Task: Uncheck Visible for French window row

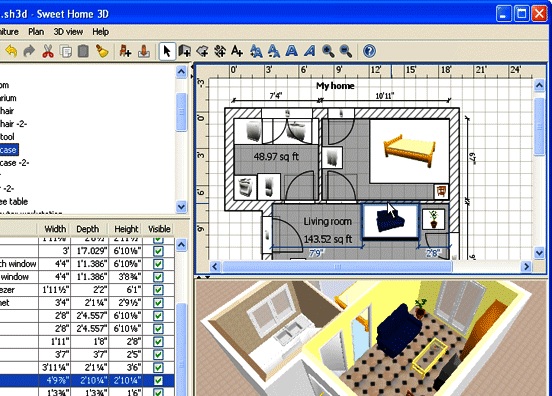Action: [158, 264]
